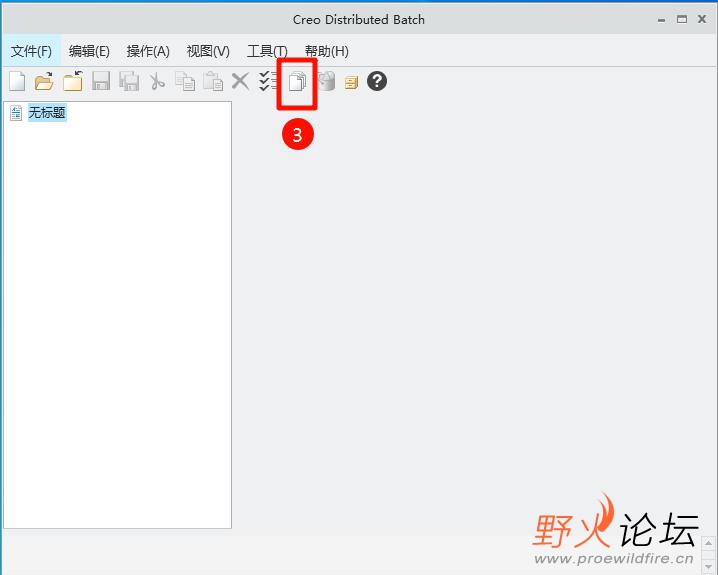Open the 帮助(H) menu
718x575 pixels.
tap(327, 51)
